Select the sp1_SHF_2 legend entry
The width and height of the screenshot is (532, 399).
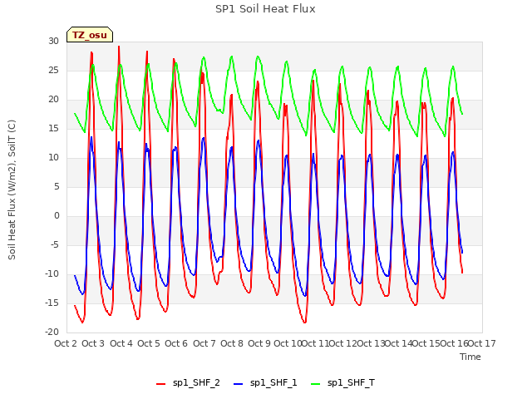188,383
